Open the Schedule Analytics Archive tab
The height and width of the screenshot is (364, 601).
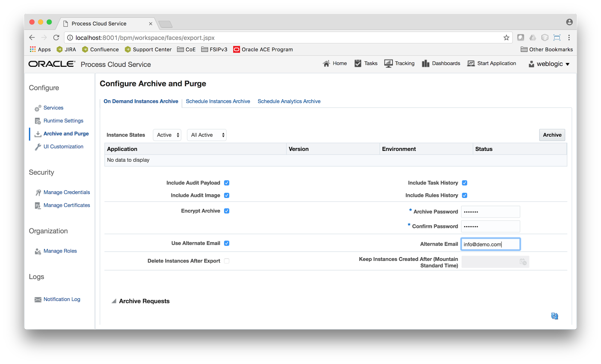pyautogui.click(x=289, y=101)
